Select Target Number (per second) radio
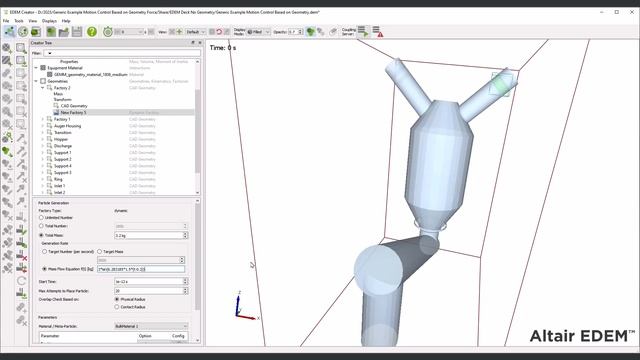 [44, 251]
